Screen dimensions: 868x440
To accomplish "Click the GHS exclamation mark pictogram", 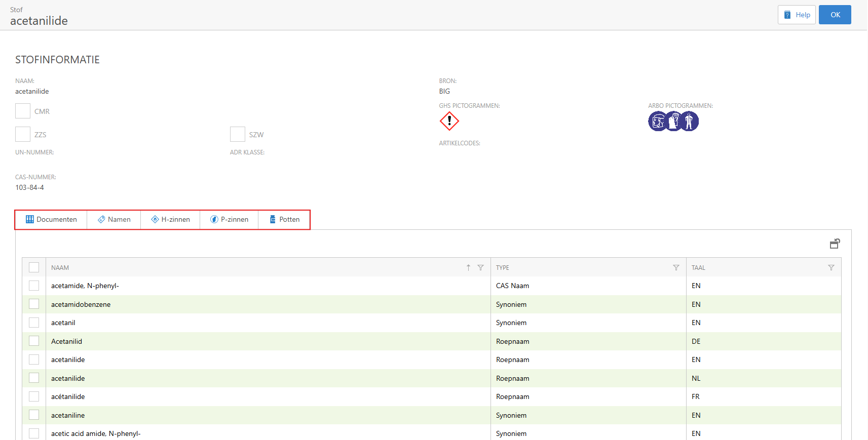I will 449,122.
